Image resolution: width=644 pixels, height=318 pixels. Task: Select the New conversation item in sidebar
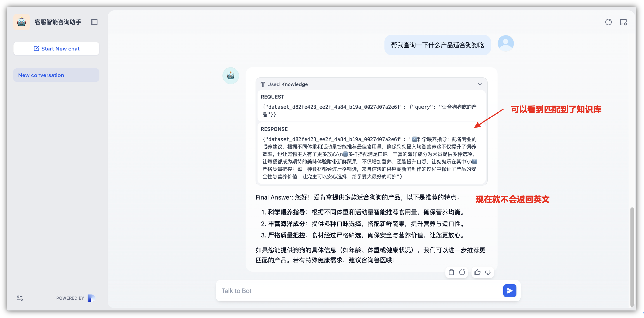coord(56,75)
